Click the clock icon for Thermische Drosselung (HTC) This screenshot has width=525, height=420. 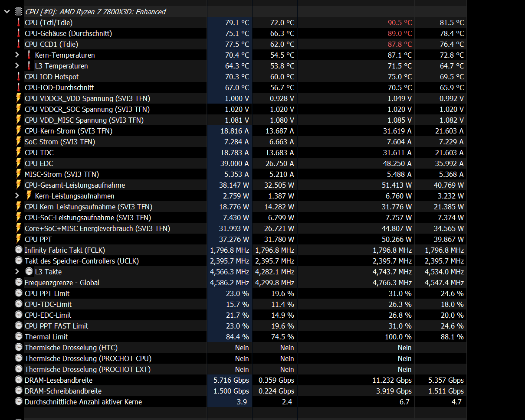pos(19,348)
